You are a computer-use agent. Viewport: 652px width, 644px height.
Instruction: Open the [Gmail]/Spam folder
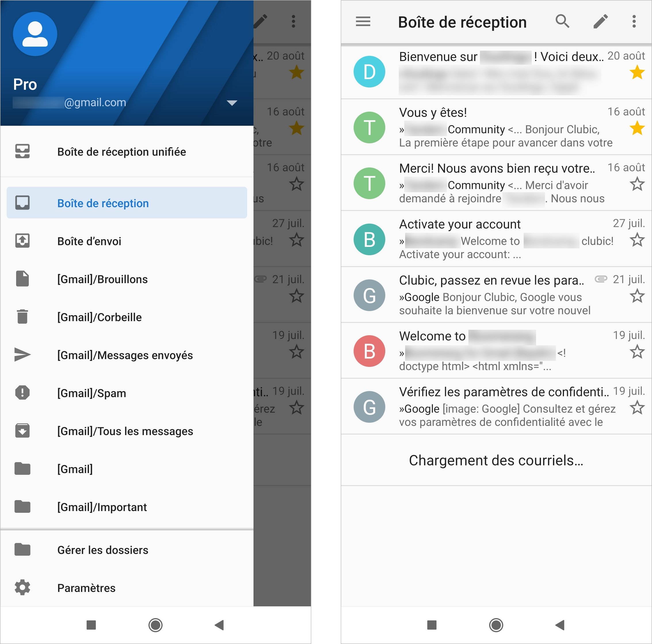(127, 393)
